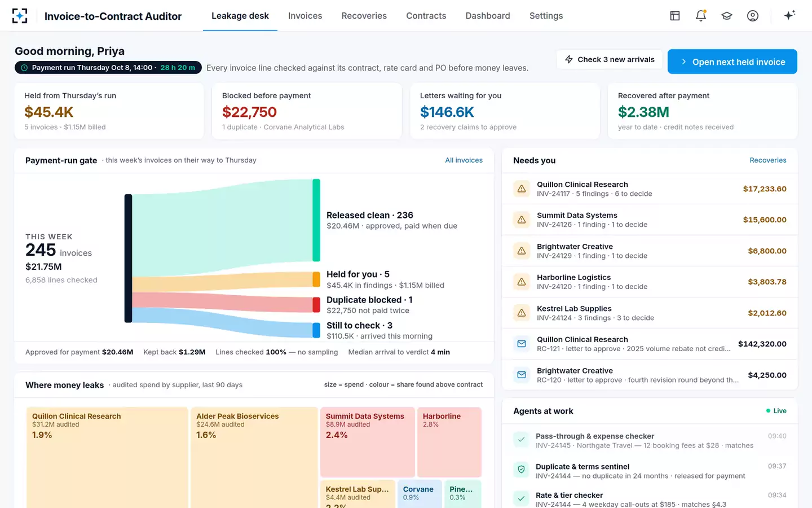Open the notifications bell
Screen dimensions: 812x508
tap(701, 16)
